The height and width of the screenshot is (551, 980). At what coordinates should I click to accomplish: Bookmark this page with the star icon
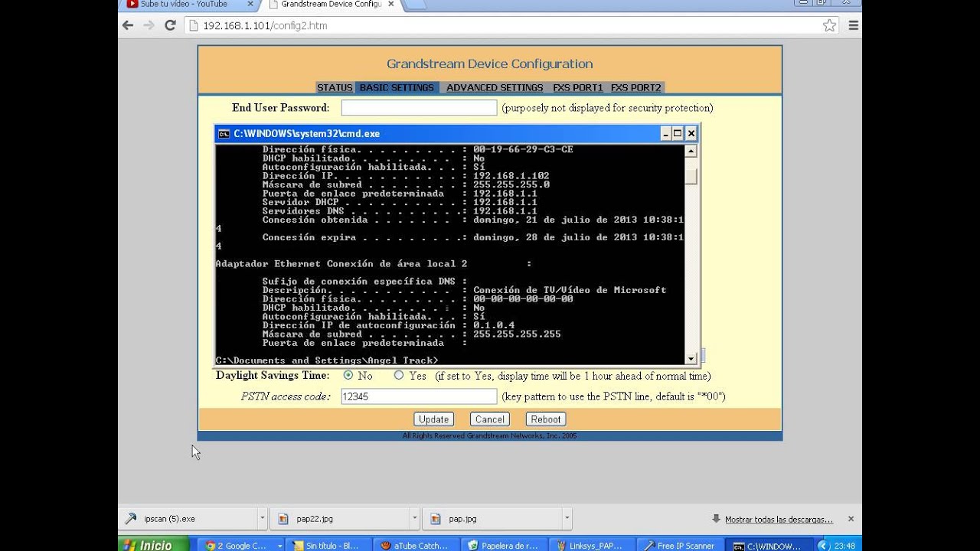click(829, 25)
